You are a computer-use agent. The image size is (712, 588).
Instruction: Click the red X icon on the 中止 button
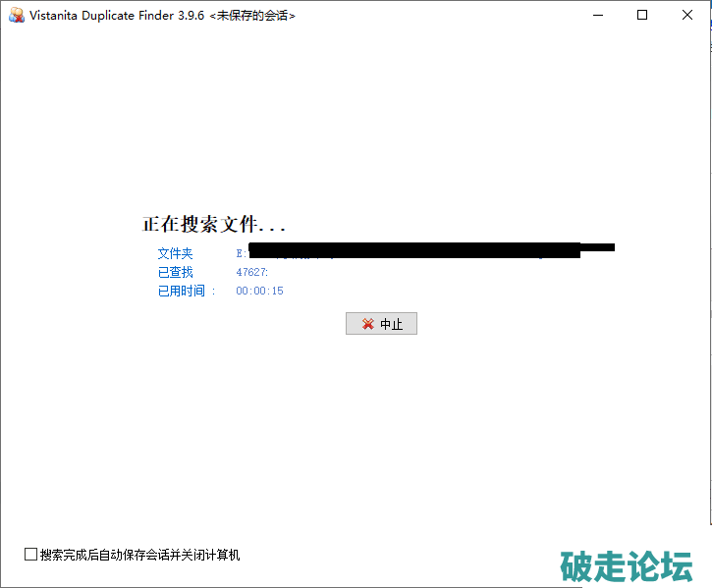coord(367,324)
